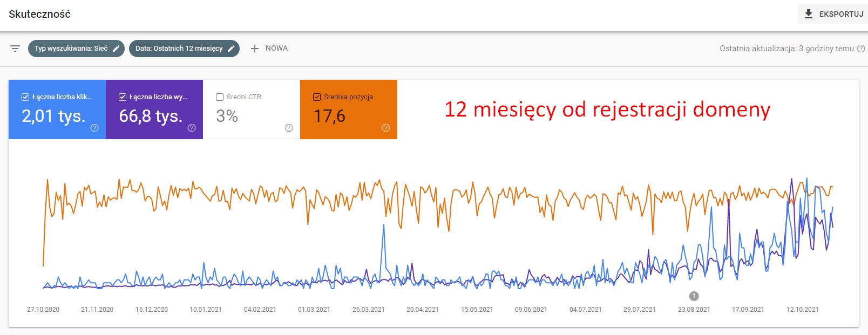Uncheck Łączna liczba kliknięć checkbox
The height and width of the screenshot is (335, 868).
(25, 97)
